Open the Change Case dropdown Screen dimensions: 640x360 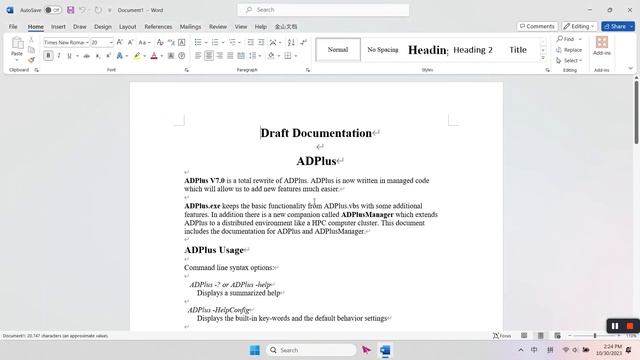(144, 42)
